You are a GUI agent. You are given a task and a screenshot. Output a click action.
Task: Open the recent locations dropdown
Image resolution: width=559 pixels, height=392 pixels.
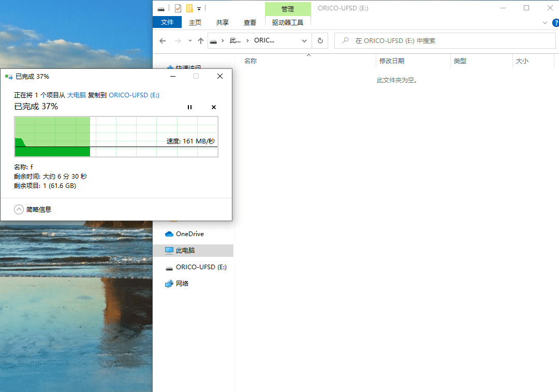(x=190, y=41)
